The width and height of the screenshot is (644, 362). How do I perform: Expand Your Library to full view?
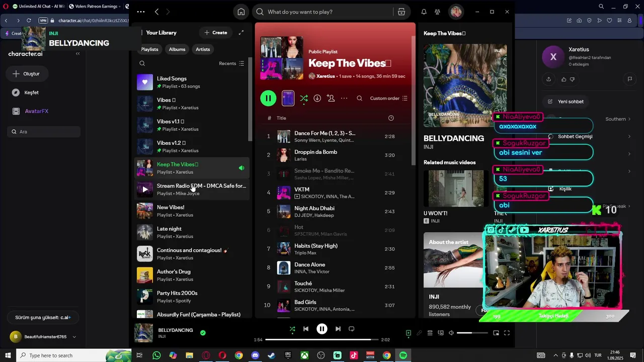click(241, 32)
